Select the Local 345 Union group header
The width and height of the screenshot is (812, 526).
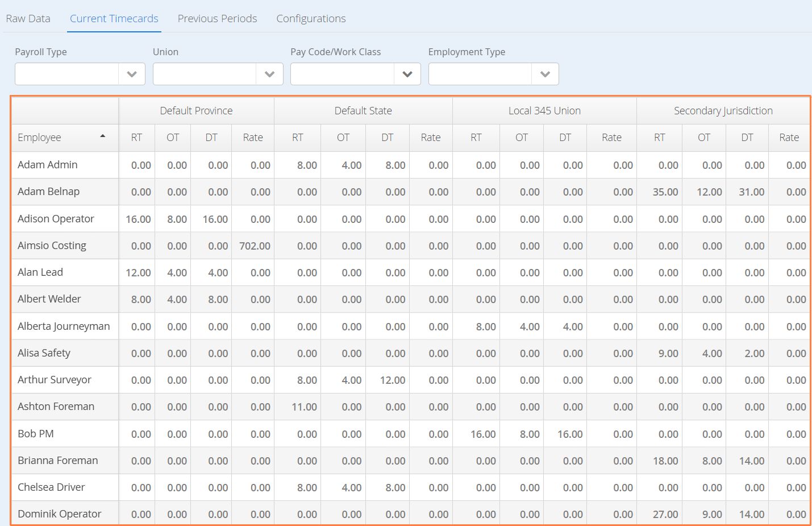544,111
